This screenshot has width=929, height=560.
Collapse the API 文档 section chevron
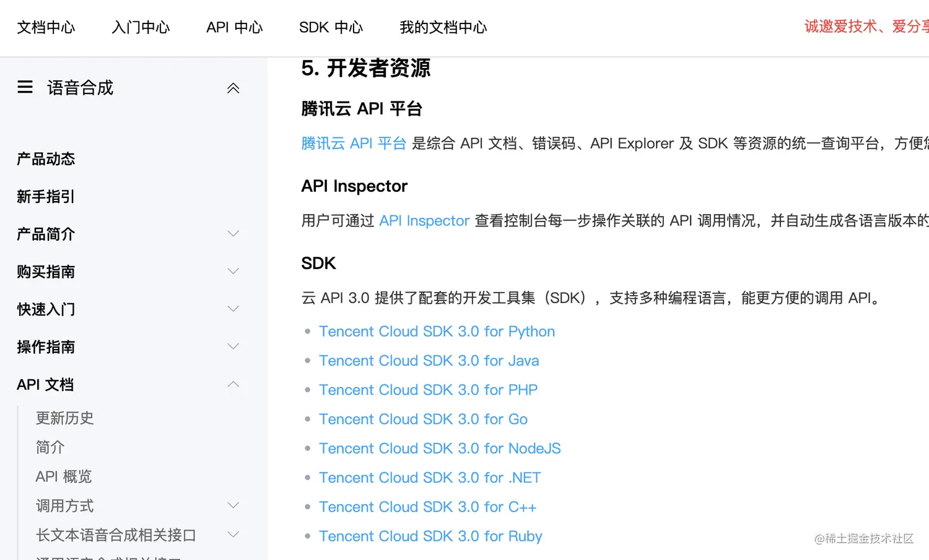tap(233, 384)
